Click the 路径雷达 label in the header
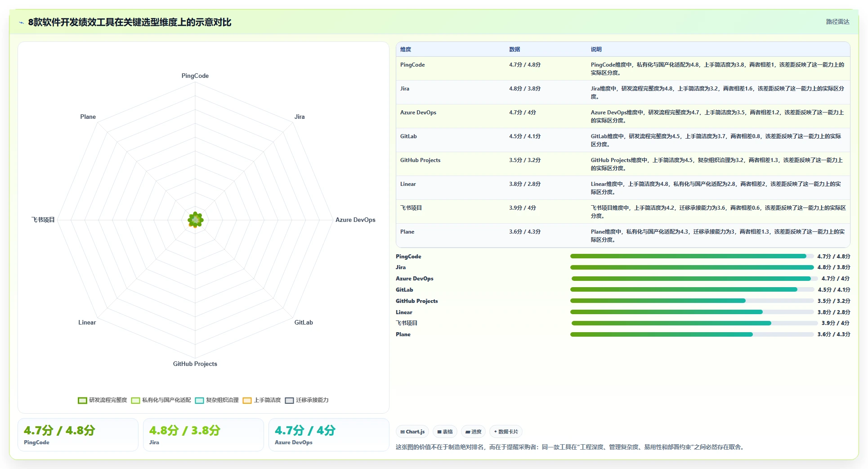 point(837,22)
